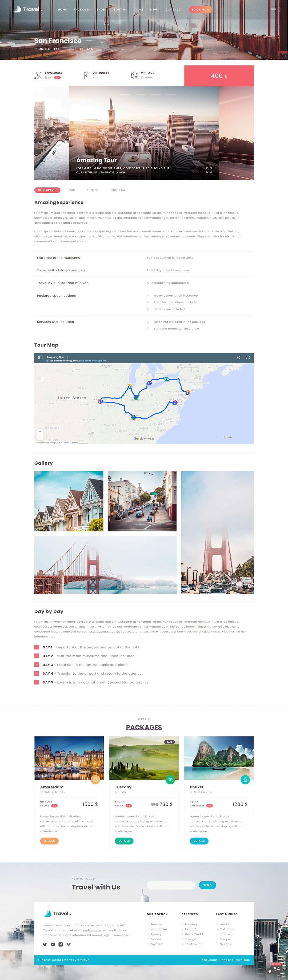Share the Amazing Tour map

tap(239, 357)
